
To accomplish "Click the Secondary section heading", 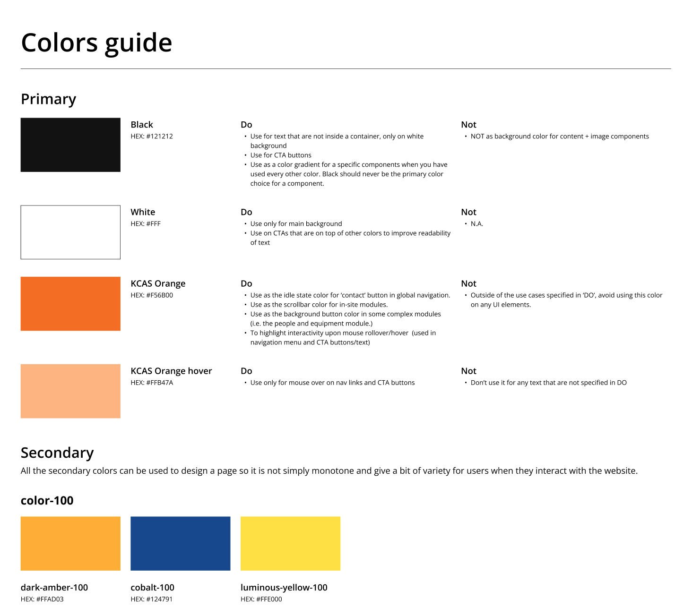I will pos(57,453).
